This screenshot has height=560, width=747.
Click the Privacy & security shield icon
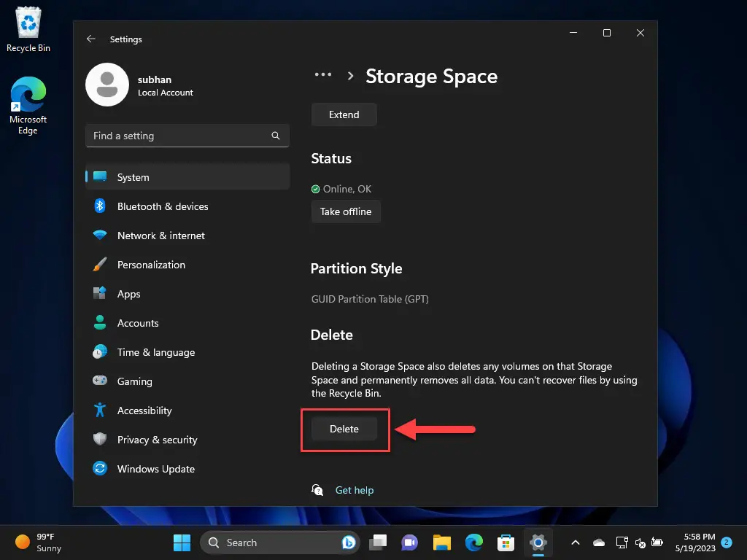[99, 439]
